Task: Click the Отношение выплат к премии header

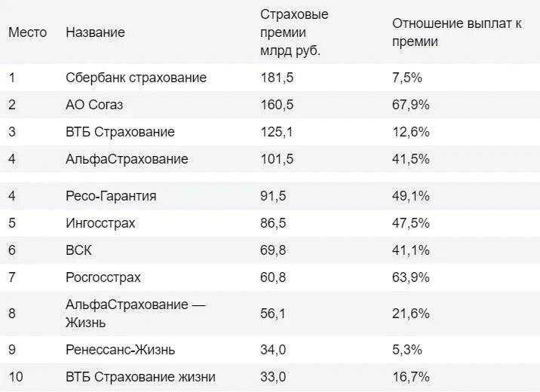Action: pyautogui.click(x=456, y=32)
